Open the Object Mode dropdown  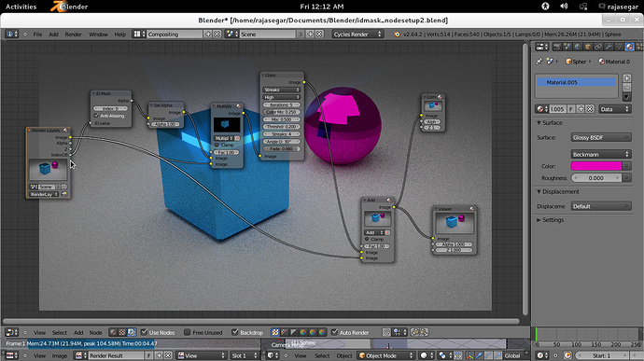coord(386,355)
